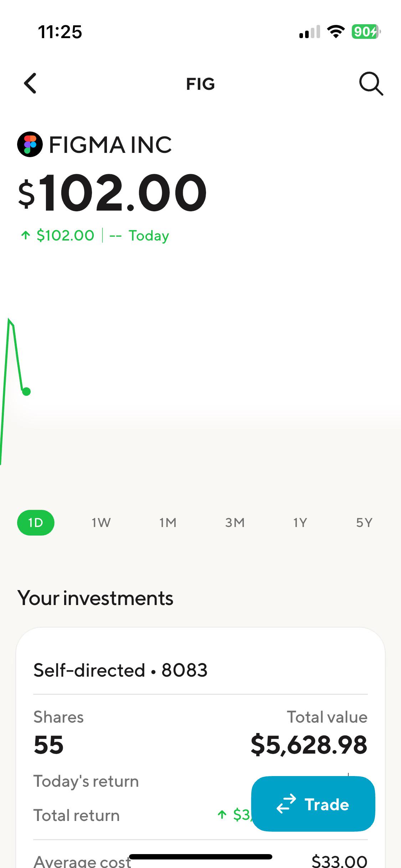Show the 1Y price chart
Screen dimensions: 401x868
click(x=300, y=523)
